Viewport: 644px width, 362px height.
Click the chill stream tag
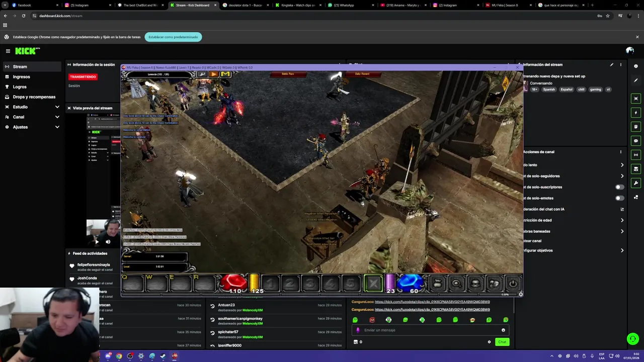(581, 89)
